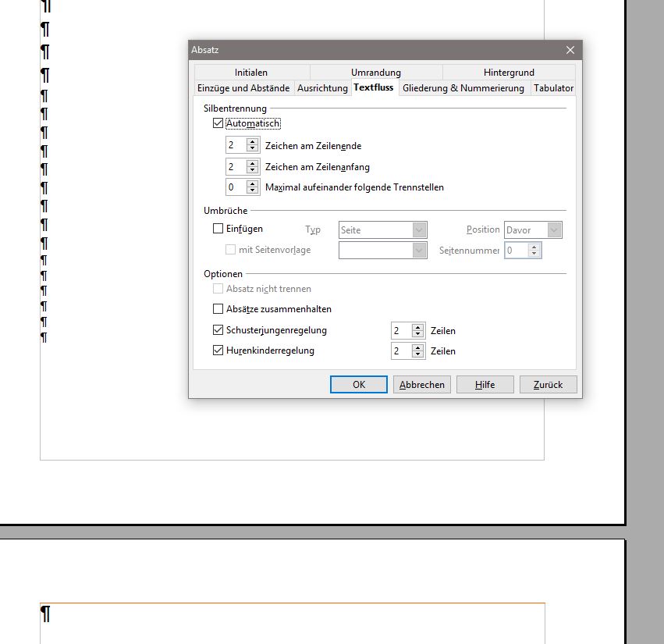Screen dimensions: 664x644
Task: Toggle Hurenkinderregelung checkbox
Action: [x=218, y=350]
